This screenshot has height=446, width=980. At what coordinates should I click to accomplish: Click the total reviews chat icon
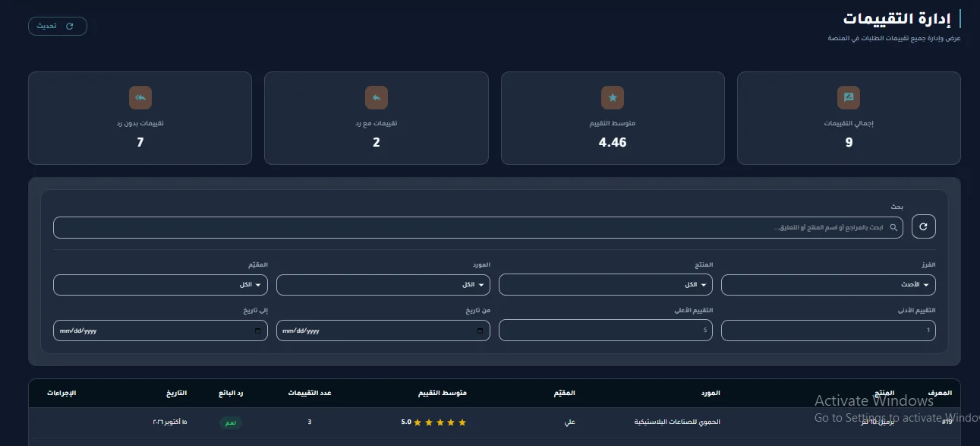coord(849,98)
